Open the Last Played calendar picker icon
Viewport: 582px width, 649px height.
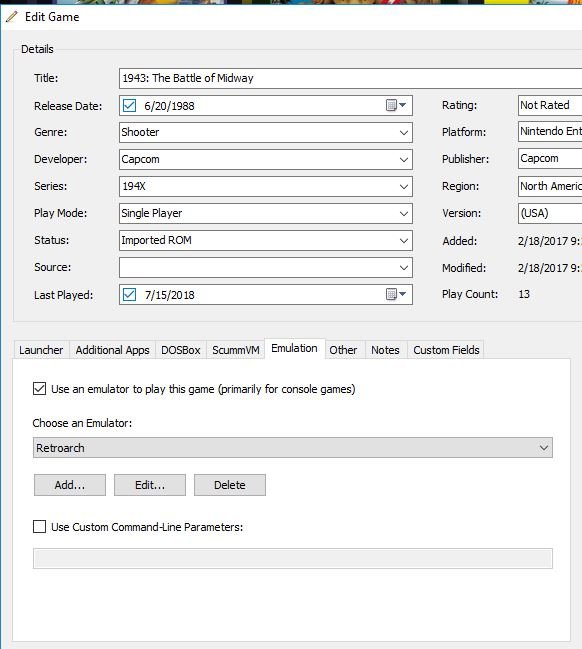tap(396, 294)
